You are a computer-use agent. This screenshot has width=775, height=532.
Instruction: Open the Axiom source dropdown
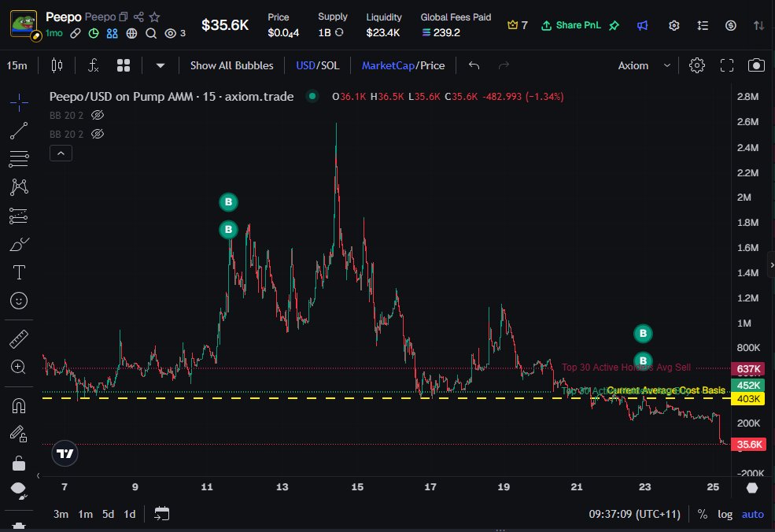[x=644, y=65]
